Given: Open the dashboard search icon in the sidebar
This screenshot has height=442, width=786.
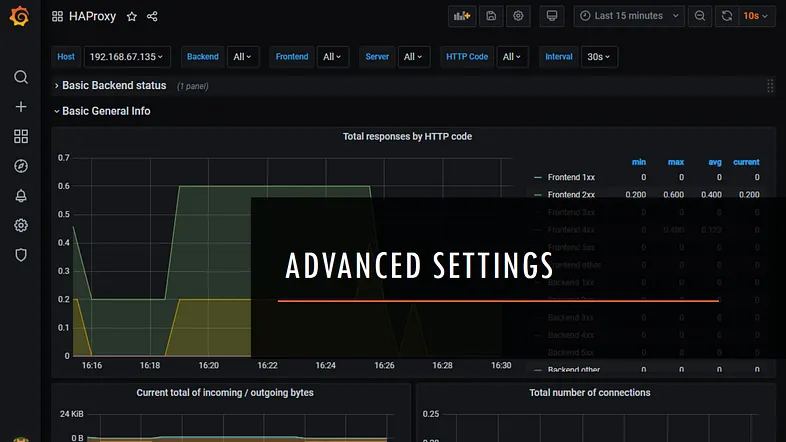Looking at the screenshot, I should click(x=21, y=77).
